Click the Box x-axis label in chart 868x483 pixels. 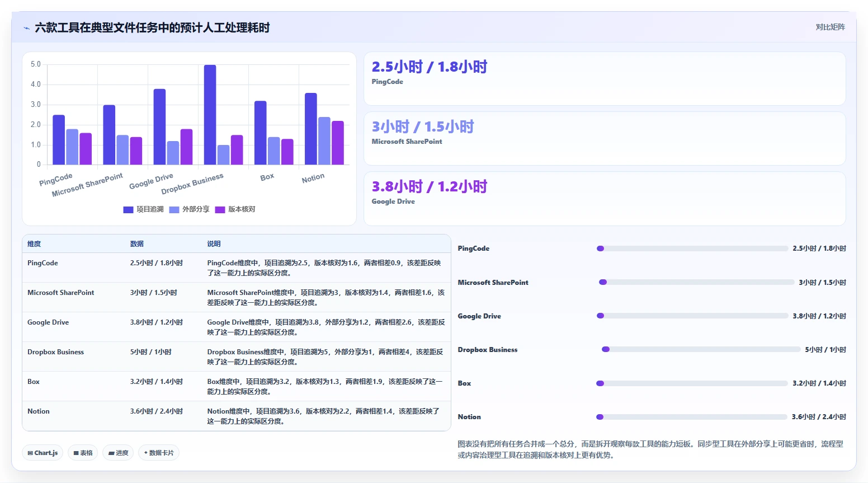[x=267, y=177]
